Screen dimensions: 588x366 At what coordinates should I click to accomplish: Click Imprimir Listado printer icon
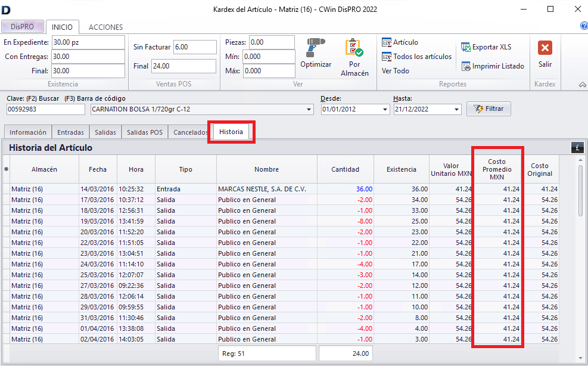[466, 66]
